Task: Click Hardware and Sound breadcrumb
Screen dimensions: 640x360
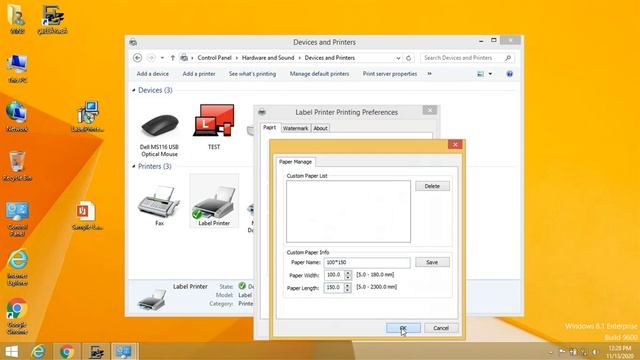Action: click(268, 58)
